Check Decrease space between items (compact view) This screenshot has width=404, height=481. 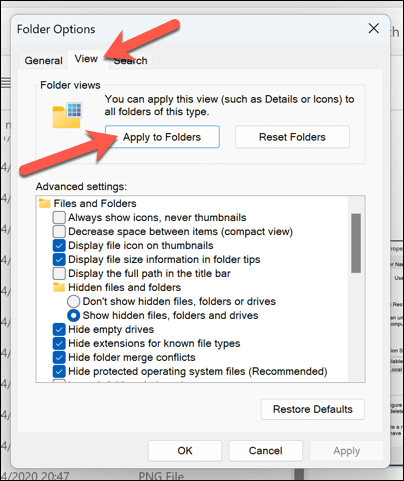tap(59, 232)
